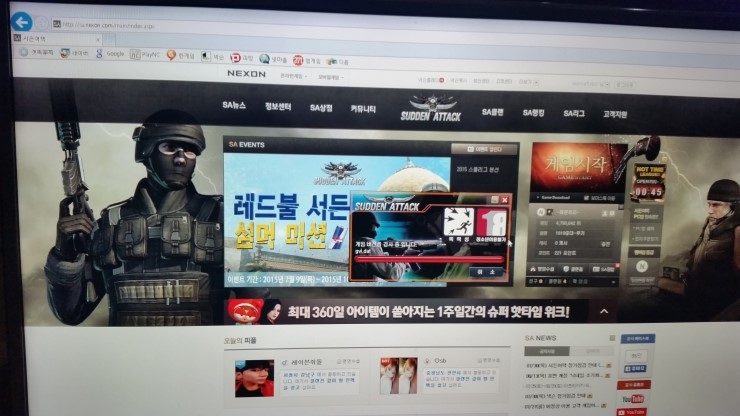Open the YouTube logo link
This screenshot has height=416, width=740.
tap(634, 399)
